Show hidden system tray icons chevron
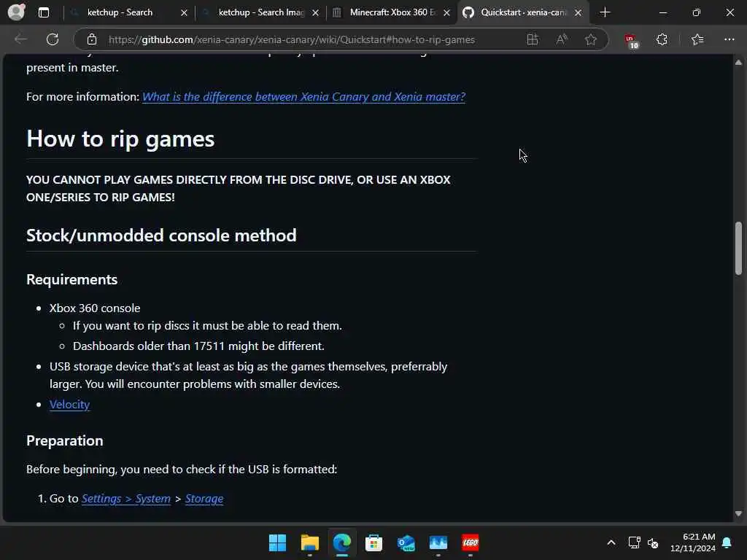This screenshot has height=560, width=747. pos(611,542)
